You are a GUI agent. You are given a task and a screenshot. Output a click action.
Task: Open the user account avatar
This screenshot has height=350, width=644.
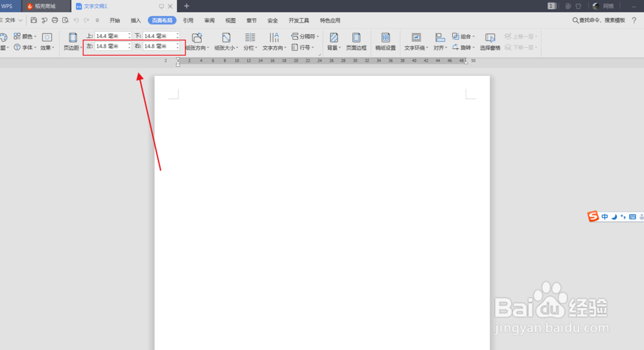[596, 6]
